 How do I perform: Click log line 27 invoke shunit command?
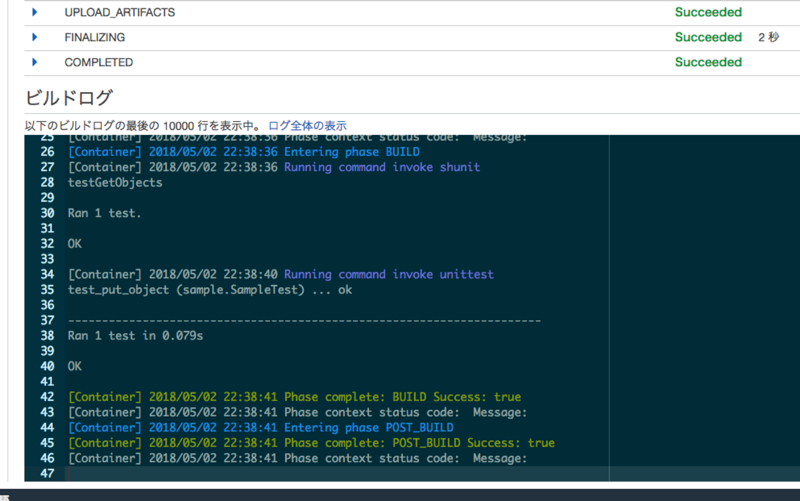click(274, 167)
